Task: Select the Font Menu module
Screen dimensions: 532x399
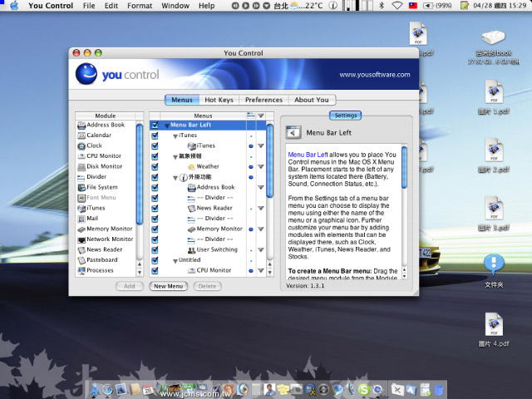Action: click(x=96, y=198)
